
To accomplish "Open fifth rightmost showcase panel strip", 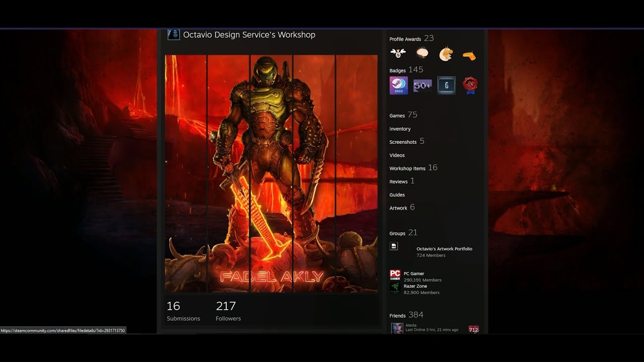I will (357, 173).
